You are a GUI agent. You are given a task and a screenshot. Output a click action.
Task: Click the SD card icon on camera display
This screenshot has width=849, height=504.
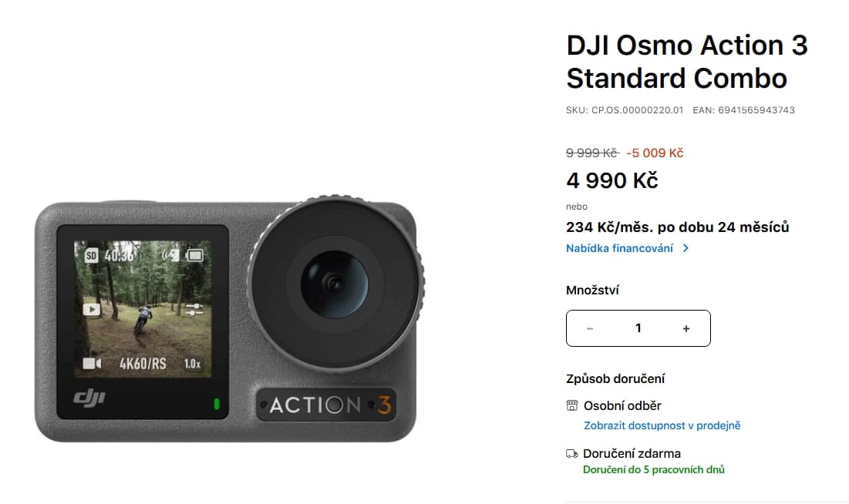[92, 255]
